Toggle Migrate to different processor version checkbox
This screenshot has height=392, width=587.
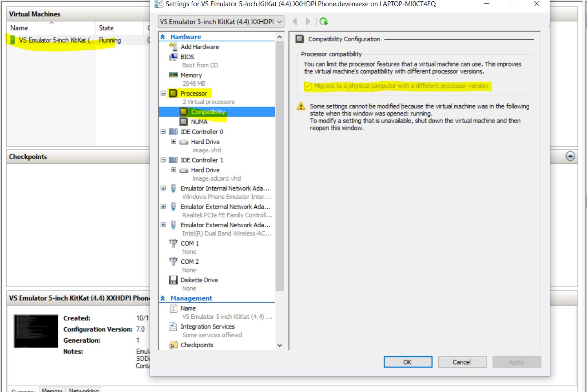[308, 86]
